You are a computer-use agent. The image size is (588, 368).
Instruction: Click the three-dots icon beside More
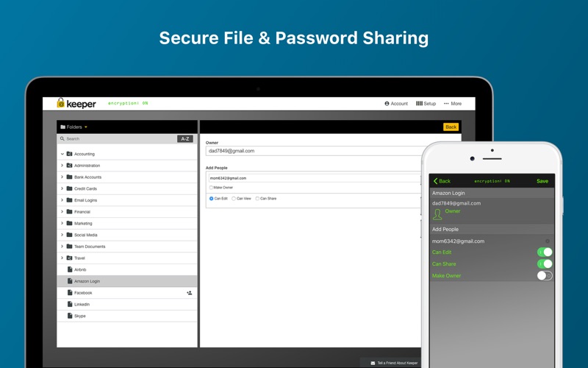[446, 104]
